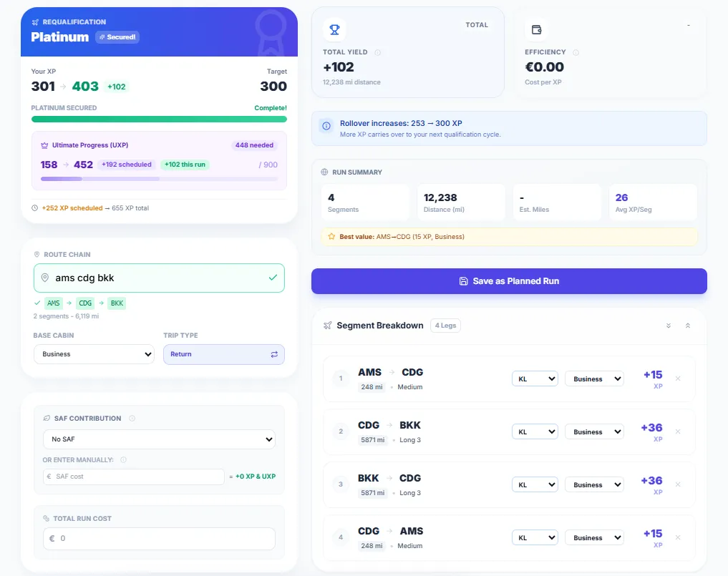Open the Base Cabin Business dropdown
The image size is (728, 576).
(94, 354)
